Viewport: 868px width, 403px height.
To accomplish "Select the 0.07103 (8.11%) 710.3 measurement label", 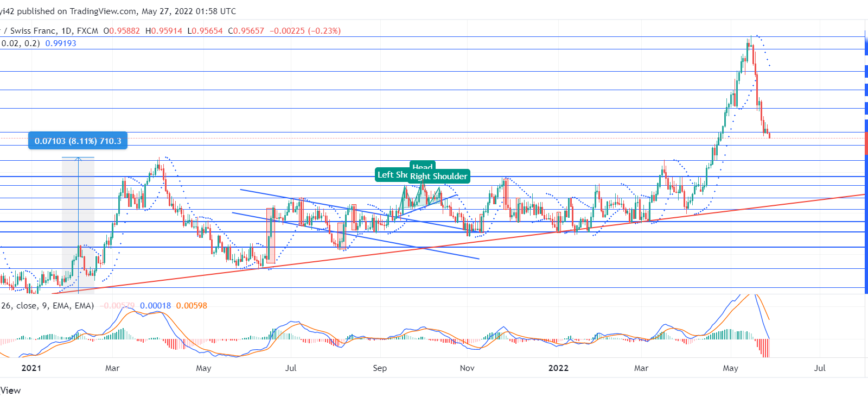I will coord(78,141).
